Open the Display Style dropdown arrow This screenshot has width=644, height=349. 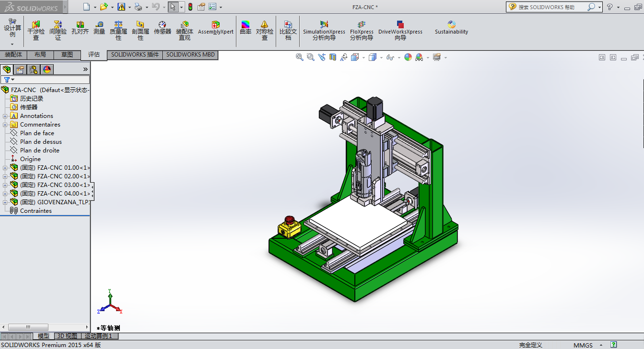coord(381,58)
